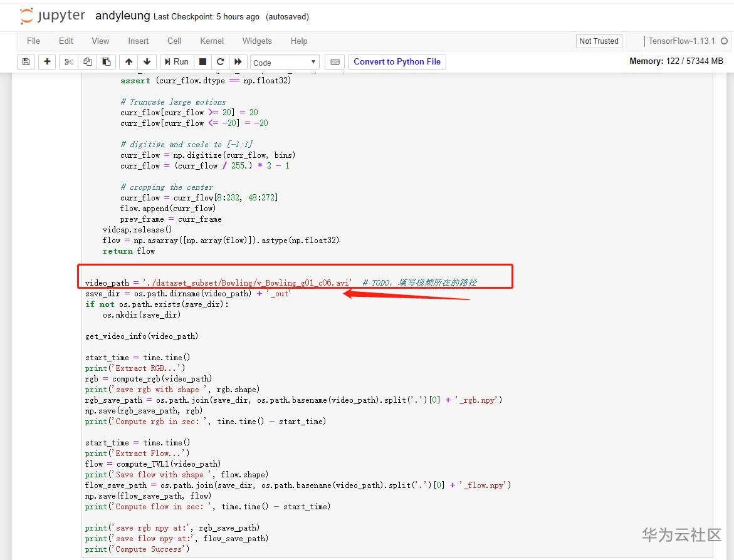This screenshot has width=734, height=560.
Task: Open the Cell menu
Action: 174,41
